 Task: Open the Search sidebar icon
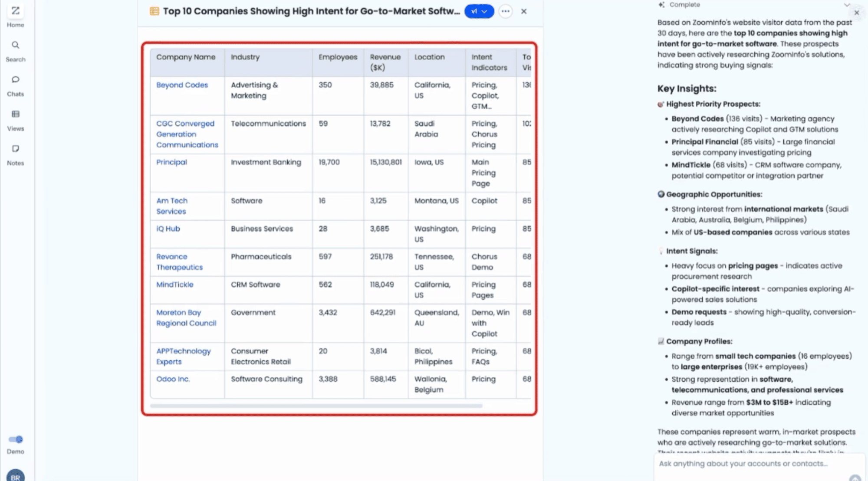(16, 45)
